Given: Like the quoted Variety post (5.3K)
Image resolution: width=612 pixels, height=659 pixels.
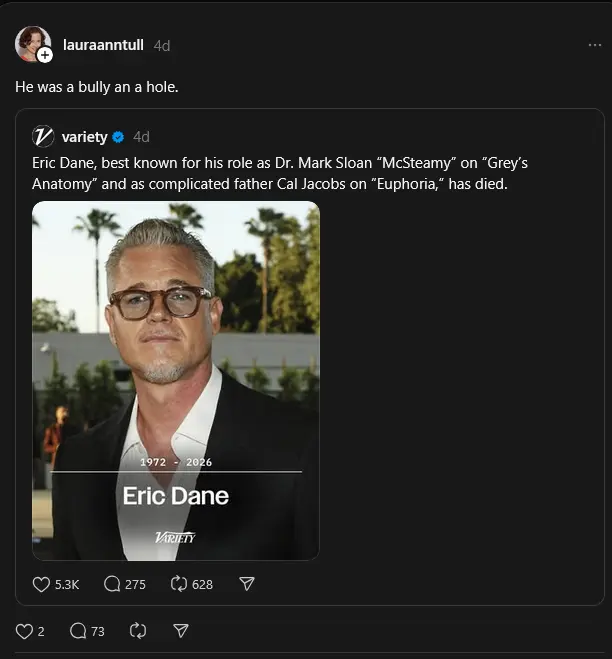Looking at the screenshot, I should tap(42, 584).
